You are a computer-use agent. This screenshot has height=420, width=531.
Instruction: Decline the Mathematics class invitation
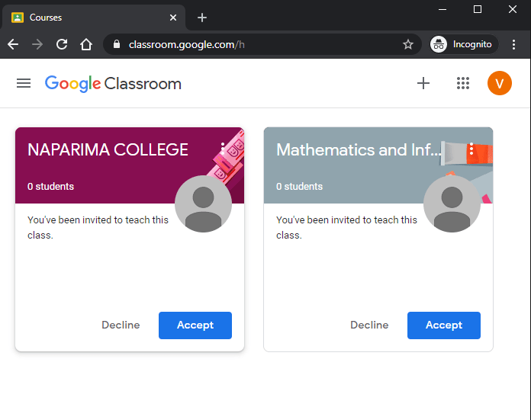pos(369,325)
